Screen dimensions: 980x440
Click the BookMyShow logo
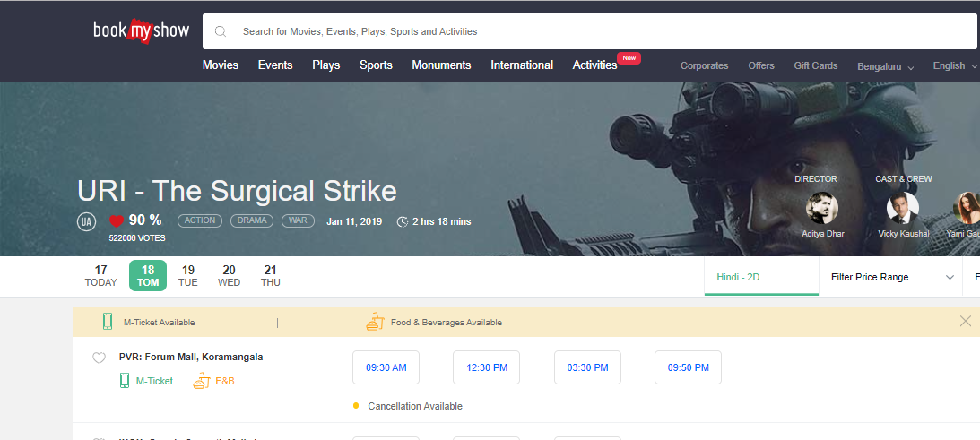(142, 30)
